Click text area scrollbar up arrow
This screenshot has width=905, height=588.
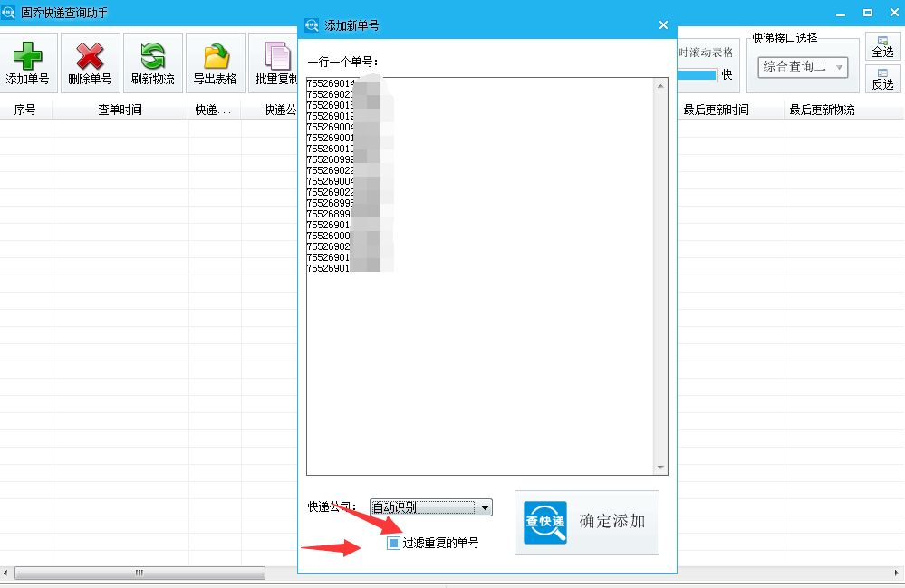pos(660,85)
